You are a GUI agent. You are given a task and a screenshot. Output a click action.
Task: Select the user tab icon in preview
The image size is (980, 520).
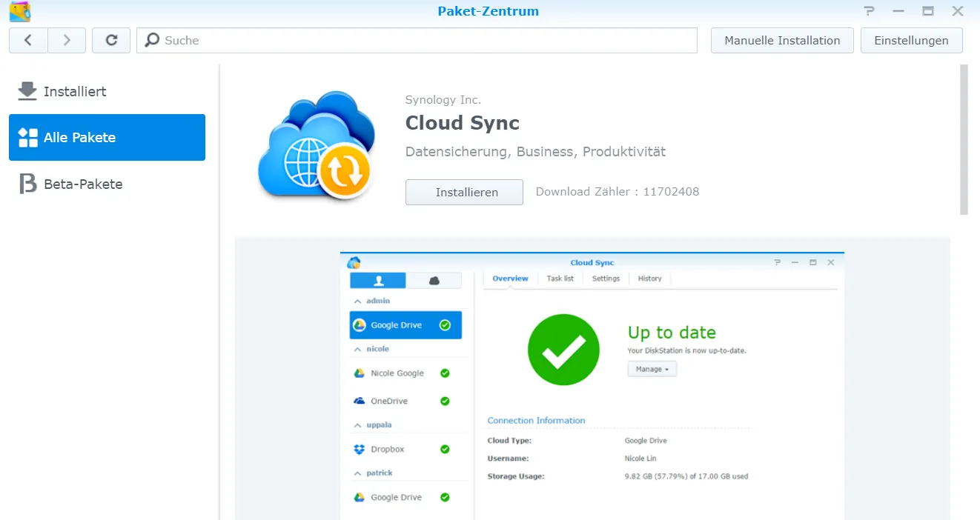(x=378, y=280)
